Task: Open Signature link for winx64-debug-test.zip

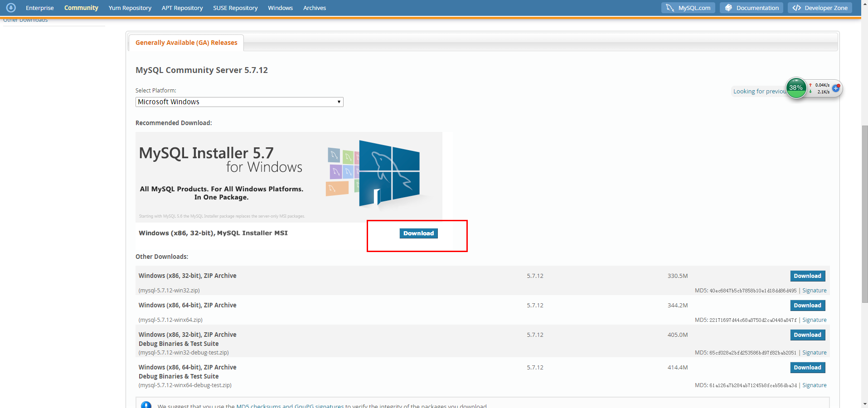Action: click(x=814, y=385)
